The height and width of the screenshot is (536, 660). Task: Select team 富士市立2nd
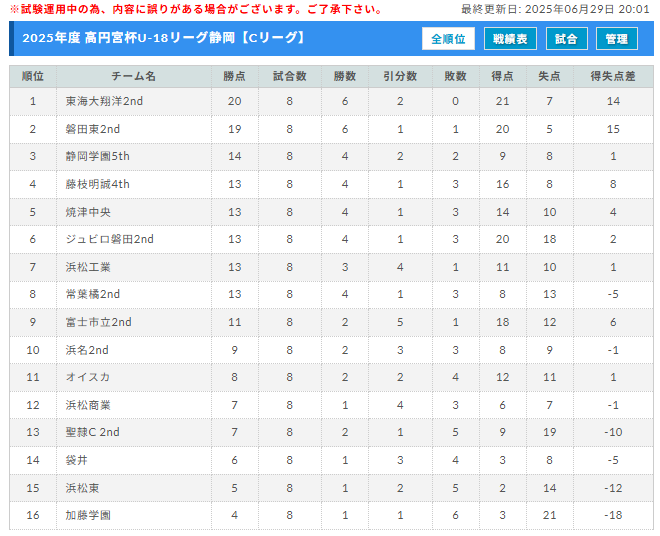[98, 322]
